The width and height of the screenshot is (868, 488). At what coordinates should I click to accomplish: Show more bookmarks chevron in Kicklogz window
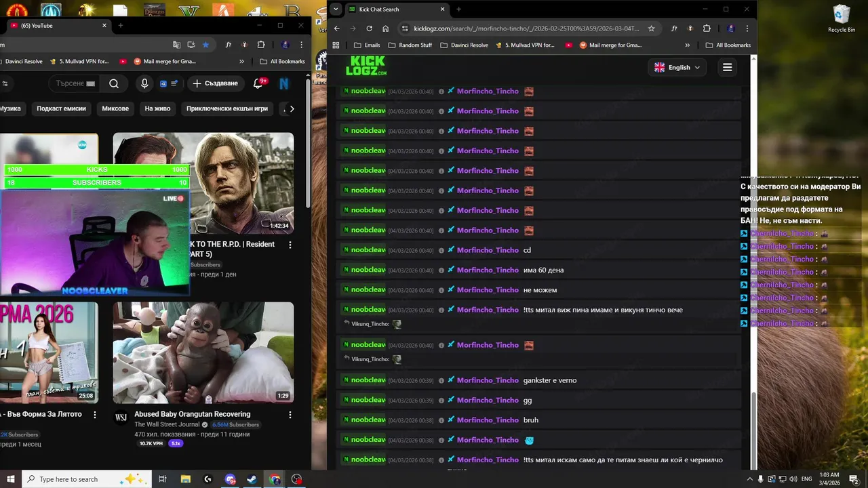(x=688, y=45)
